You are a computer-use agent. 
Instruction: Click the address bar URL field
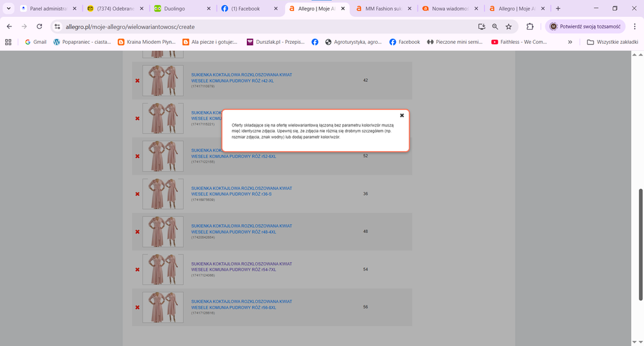click(258, 26)
